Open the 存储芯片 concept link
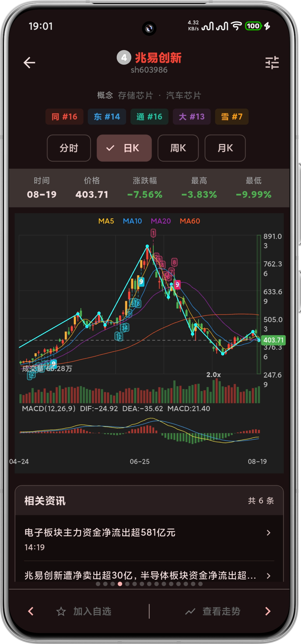Viewport: 301px width, 644px height. (x=135, y=95)
